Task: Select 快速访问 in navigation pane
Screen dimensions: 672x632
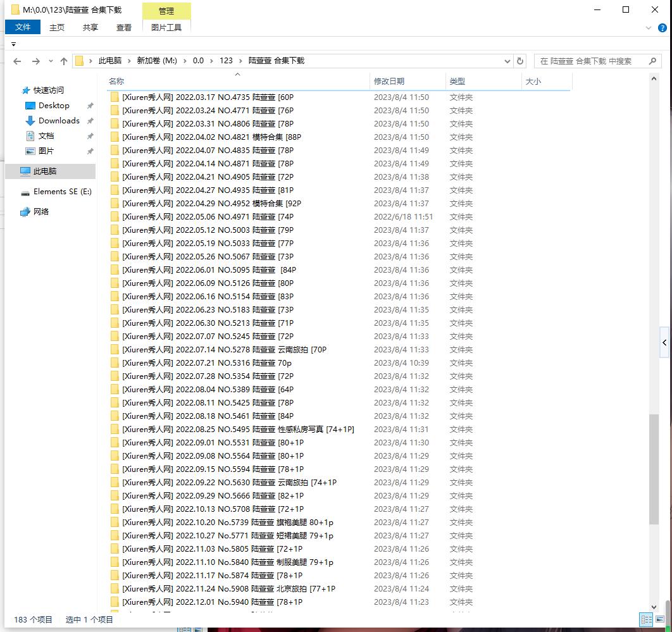Action: pyautogui.click(x=49, y=90)
